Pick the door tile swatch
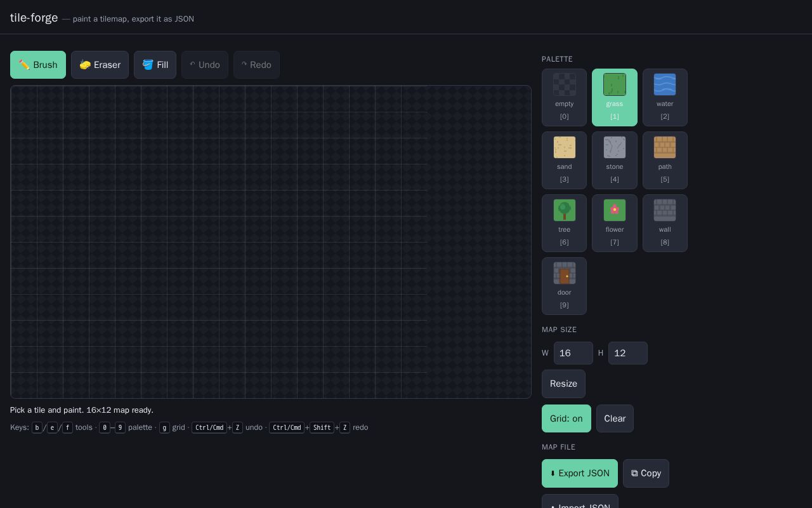This screenshot has width=812, height=508. click(x=564, y=286)
